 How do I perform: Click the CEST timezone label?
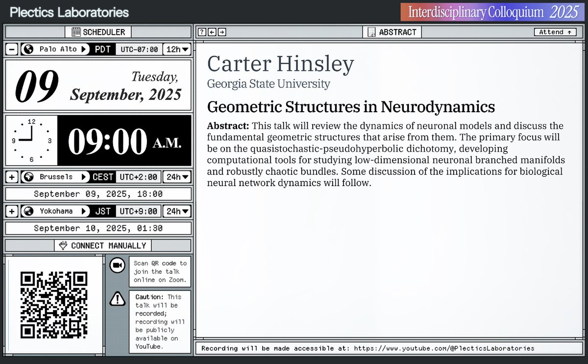[103, 177]
